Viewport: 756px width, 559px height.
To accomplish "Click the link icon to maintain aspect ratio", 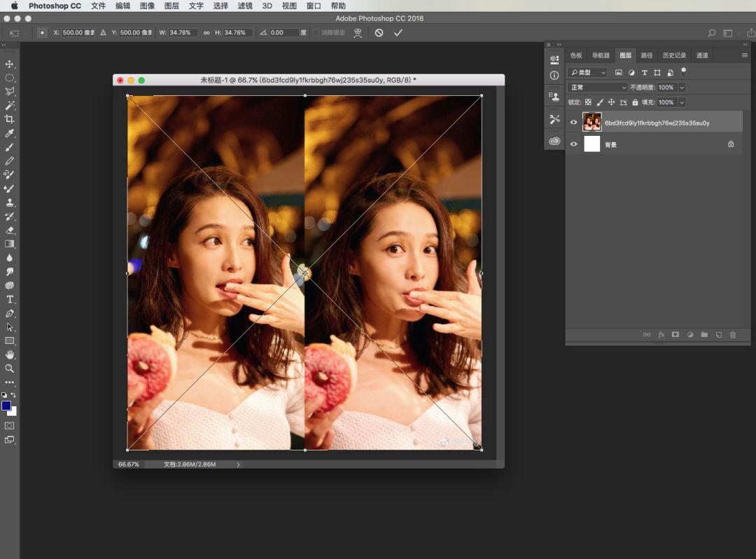I will click(x=206, y=33).
